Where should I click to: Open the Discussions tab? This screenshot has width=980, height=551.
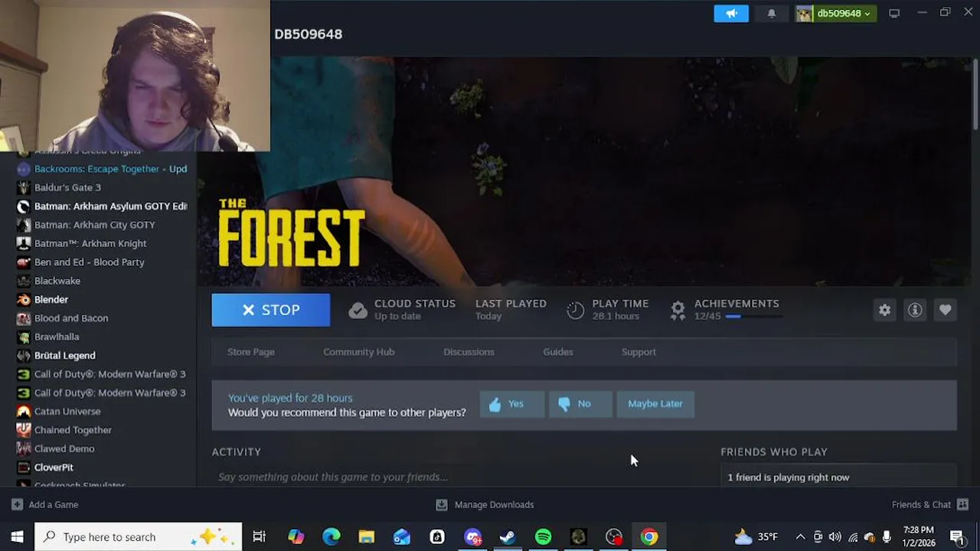(469, 352)
